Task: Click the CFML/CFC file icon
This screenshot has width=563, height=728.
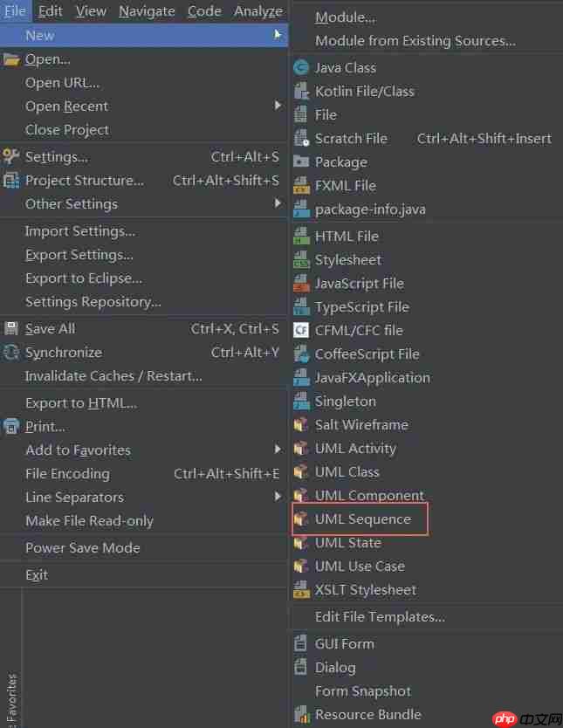Action: (301, 330)
